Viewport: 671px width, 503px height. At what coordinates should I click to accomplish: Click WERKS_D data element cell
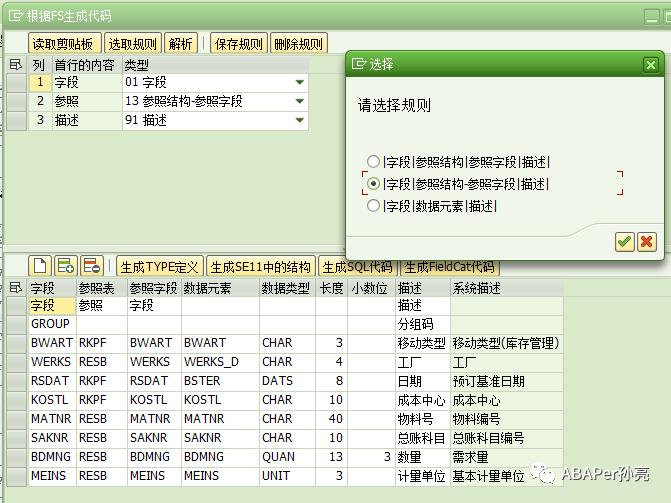click(x=220, y=362)
